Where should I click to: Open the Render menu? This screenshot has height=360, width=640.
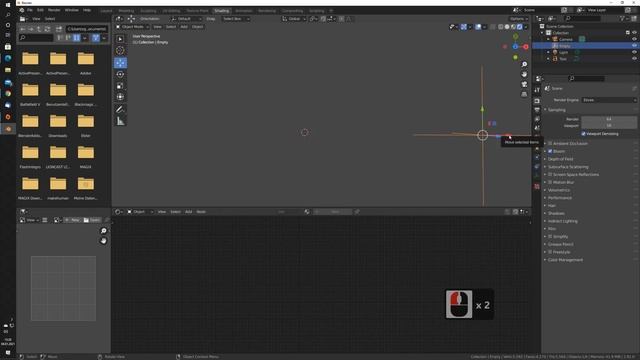click(54, 10)
